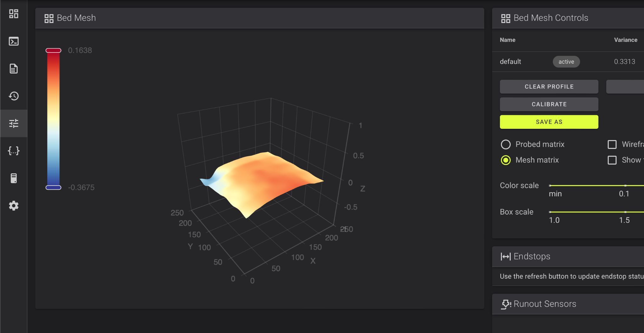This screenshot has height=333, width=644.
Task: Select the Probed matrix radio button
Action: [506, 145]
